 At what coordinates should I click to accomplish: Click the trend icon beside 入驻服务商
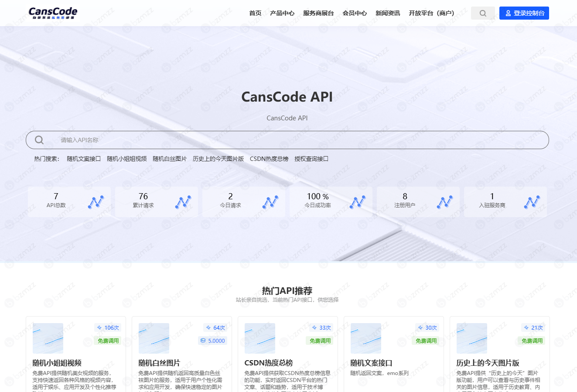(532, 202)
